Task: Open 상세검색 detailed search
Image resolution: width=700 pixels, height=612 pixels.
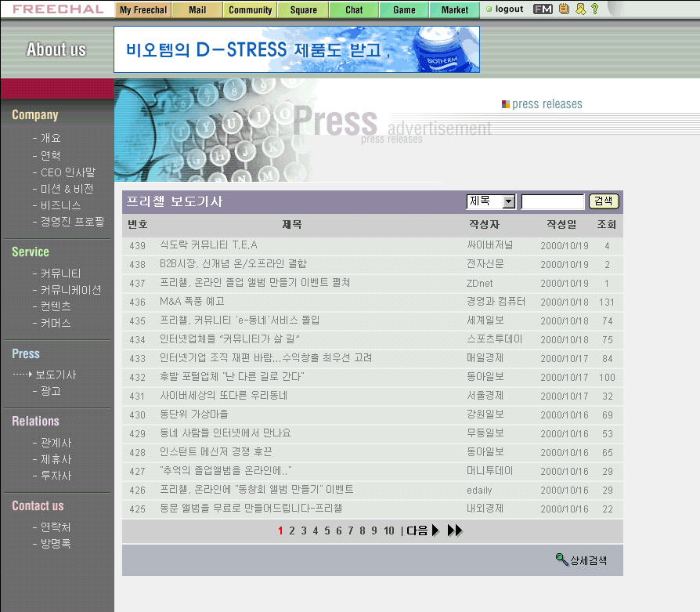Action: (x=588, y=560)
